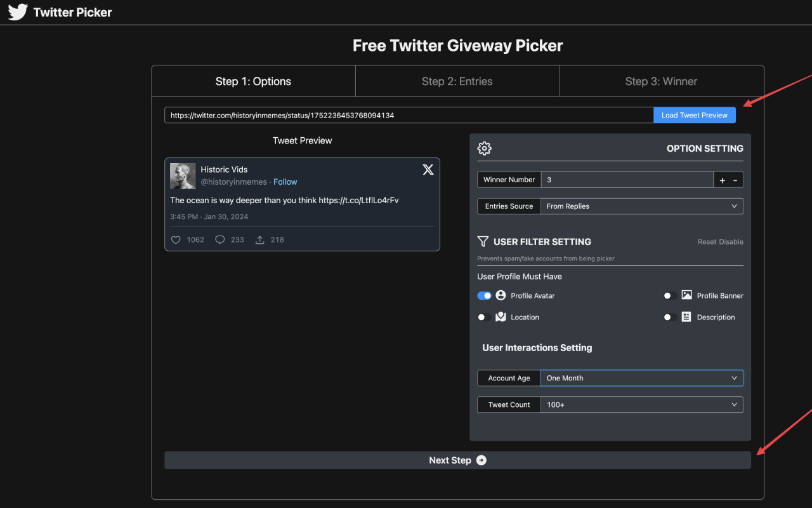Click the option setting gear icon
This screenshot has width=812, height=508.
coord(485,148)
